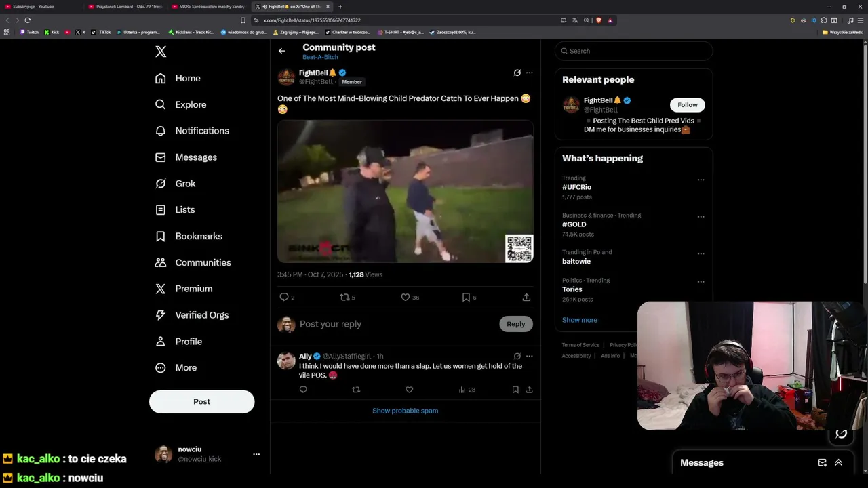Open Messages in the left sidebar
This screenshot has width=868, height=488.
click(186, 157)
